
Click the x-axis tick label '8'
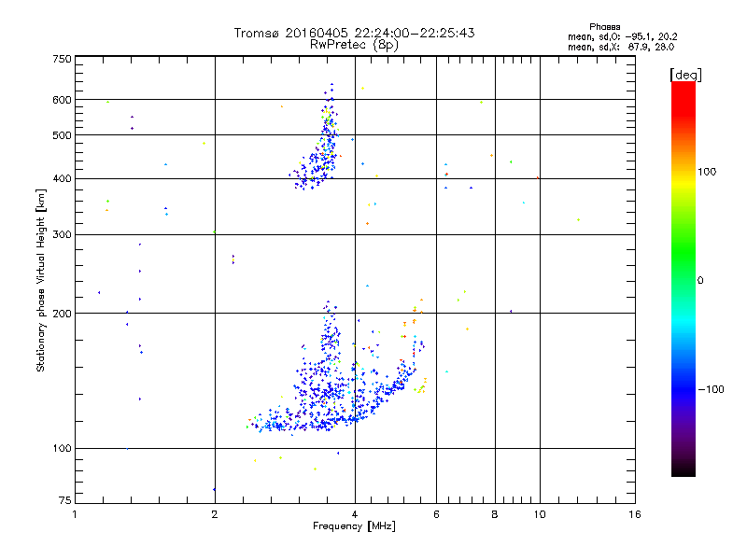click(x=495, y=514)
